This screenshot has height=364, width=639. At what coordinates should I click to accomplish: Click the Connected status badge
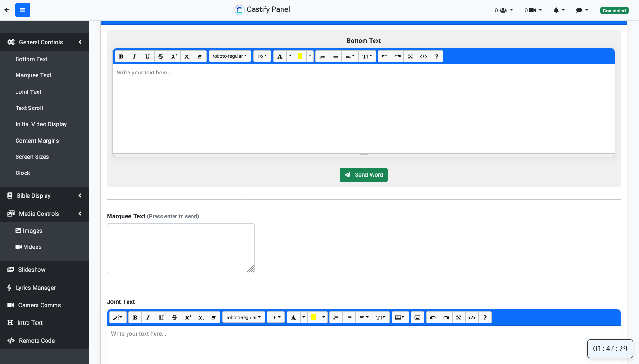tap(614, 10)
